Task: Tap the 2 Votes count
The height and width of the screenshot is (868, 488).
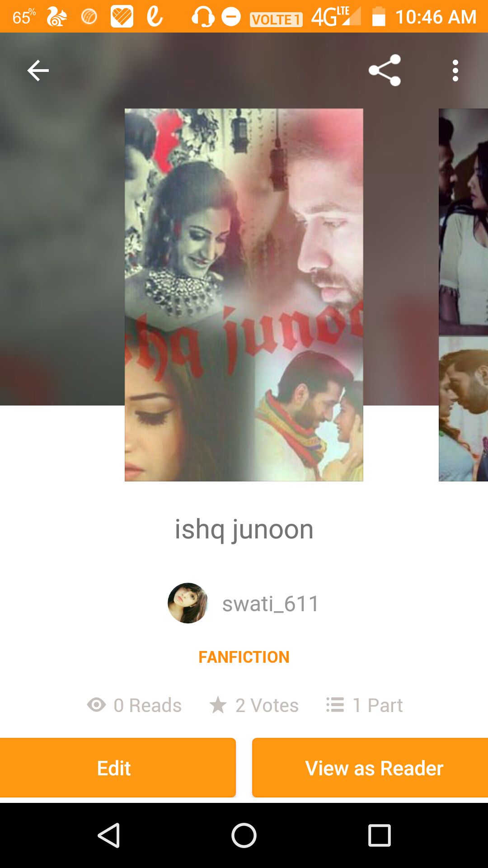Action: (267, 705)
